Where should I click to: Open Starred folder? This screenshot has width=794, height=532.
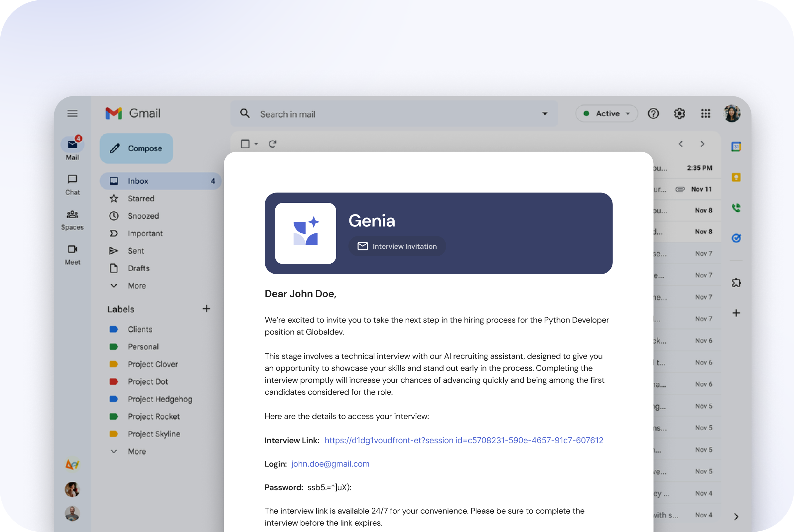click(x=141, y=199)
